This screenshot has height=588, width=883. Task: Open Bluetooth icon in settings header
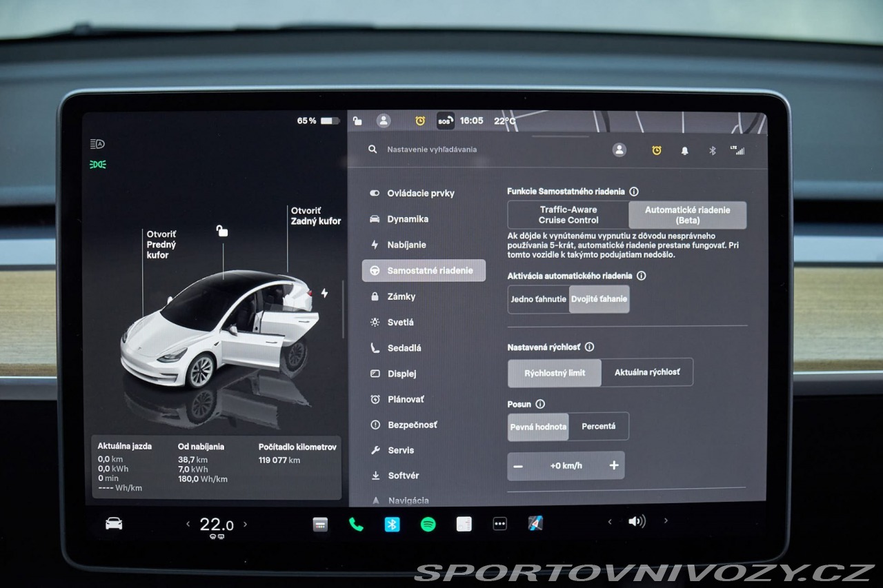pos(713,150)
